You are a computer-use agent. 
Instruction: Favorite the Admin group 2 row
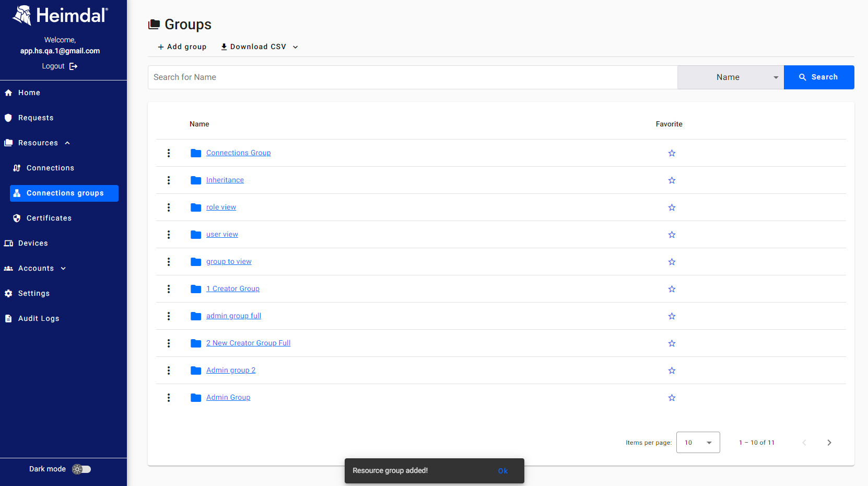672,371
